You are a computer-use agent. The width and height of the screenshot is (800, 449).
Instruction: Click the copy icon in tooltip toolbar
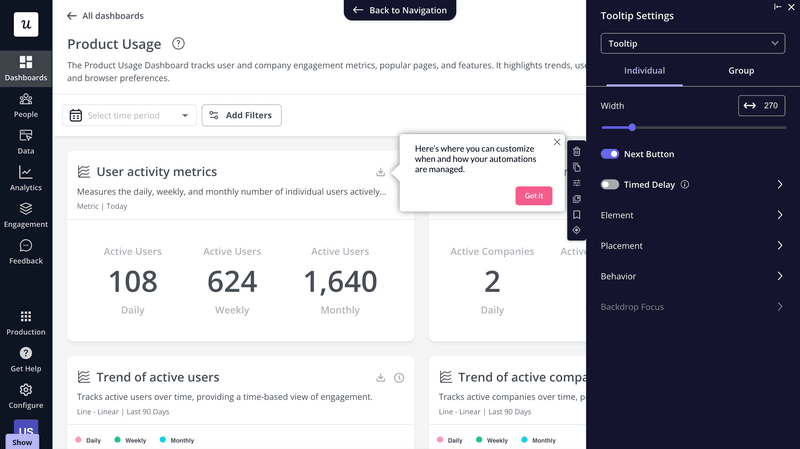tap(577, 168)
